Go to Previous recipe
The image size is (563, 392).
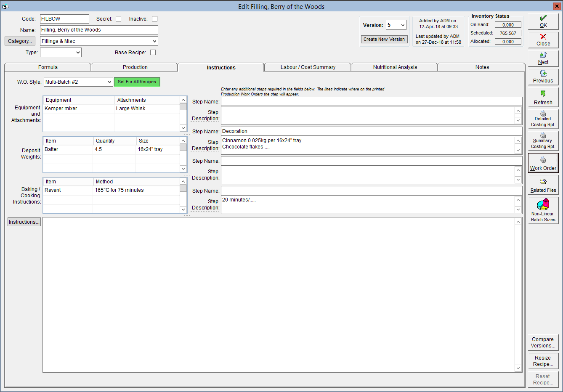click(x=543, y=77)
